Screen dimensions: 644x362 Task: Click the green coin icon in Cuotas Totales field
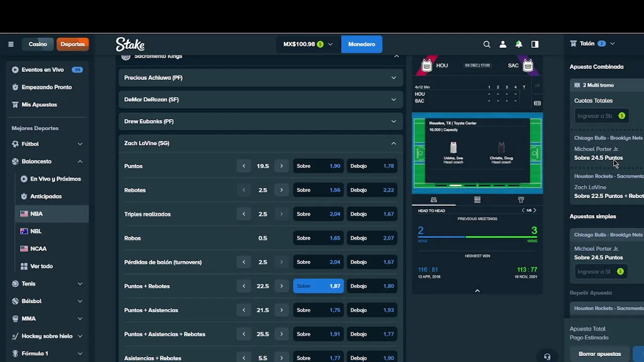pyautogui.click(x=622, y=116)
